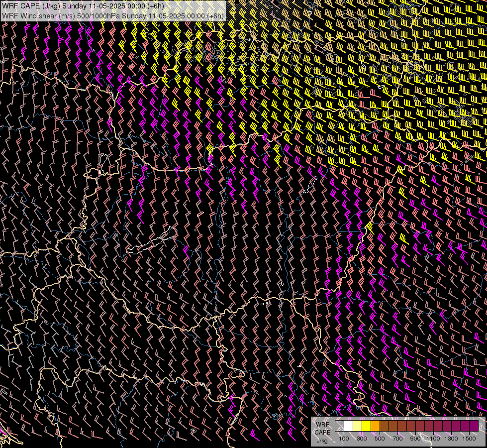Click the white CAPE legend swatch
This screenshot has height=448, width=487.
(349, 426)
